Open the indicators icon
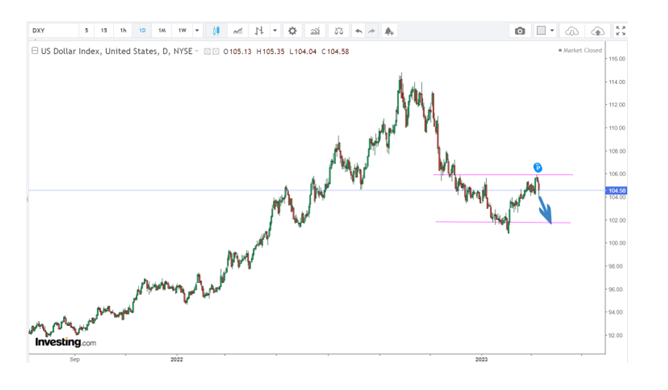 315,31
